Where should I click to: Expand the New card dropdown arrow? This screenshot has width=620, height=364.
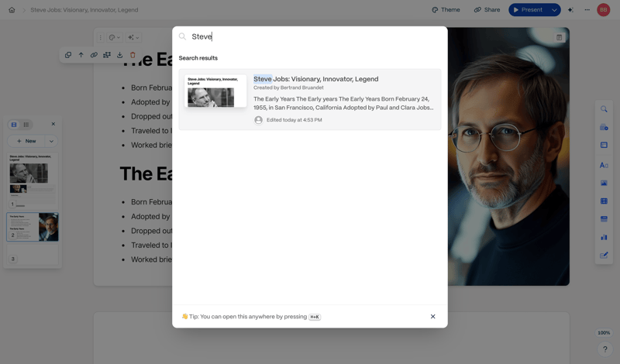tap(51, 141)
